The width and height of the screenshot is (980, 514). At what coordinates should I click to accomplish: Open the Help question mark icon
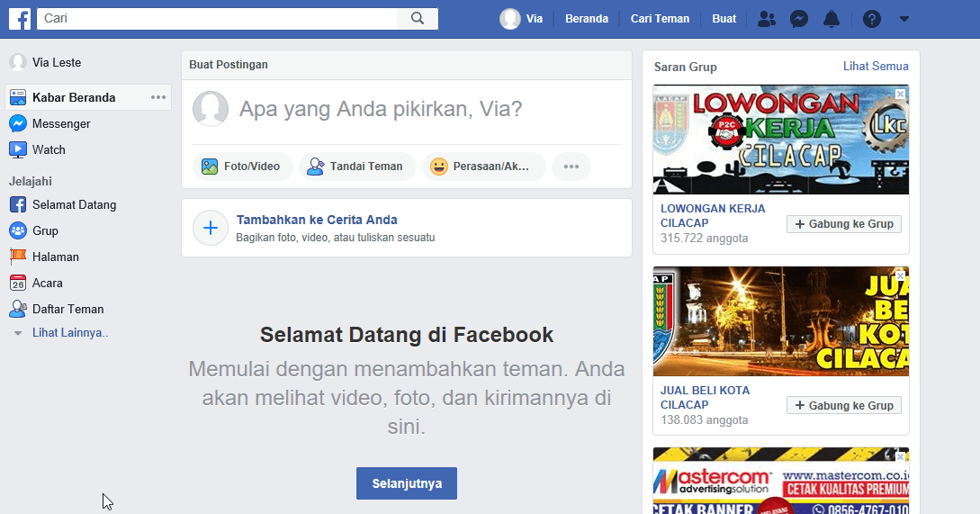[x=872, y=19]
